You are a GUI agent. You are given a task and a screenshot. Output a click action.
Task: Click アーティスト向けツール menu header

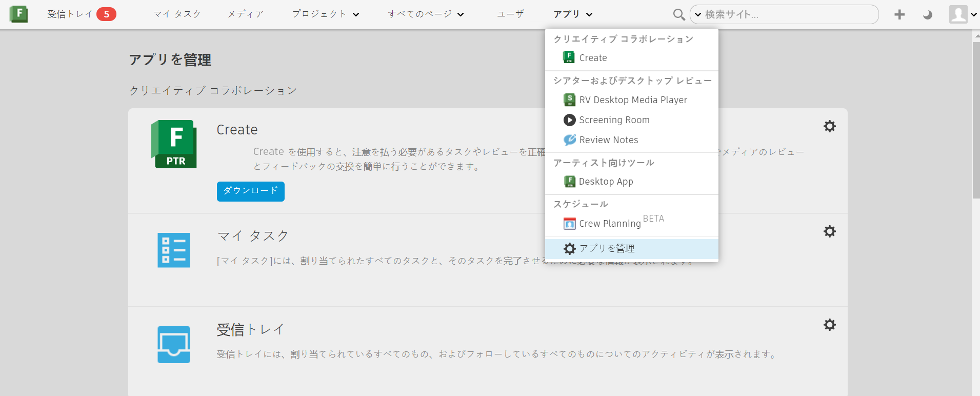click(x=604, y=163)
